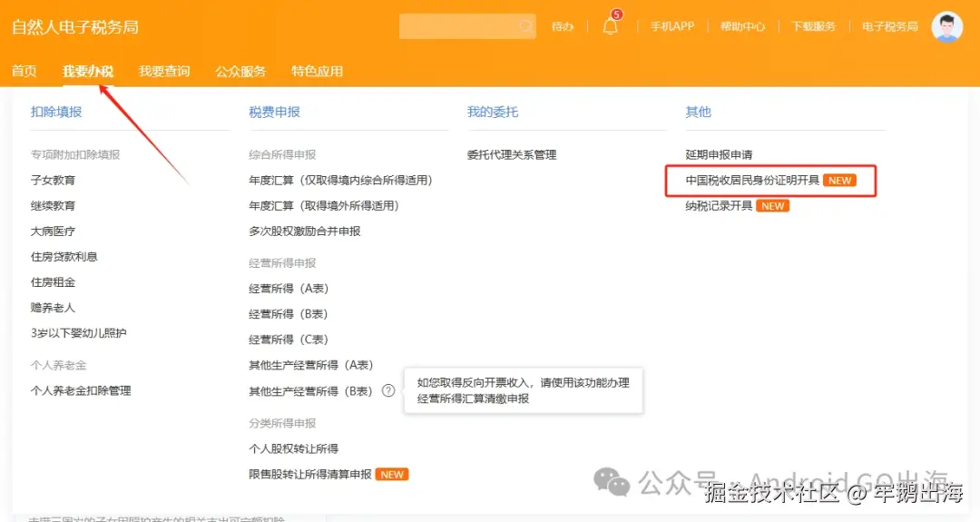Open 经营所得（B表）
This screenshot has height=522, width=980.
click(x=289, y=314)
